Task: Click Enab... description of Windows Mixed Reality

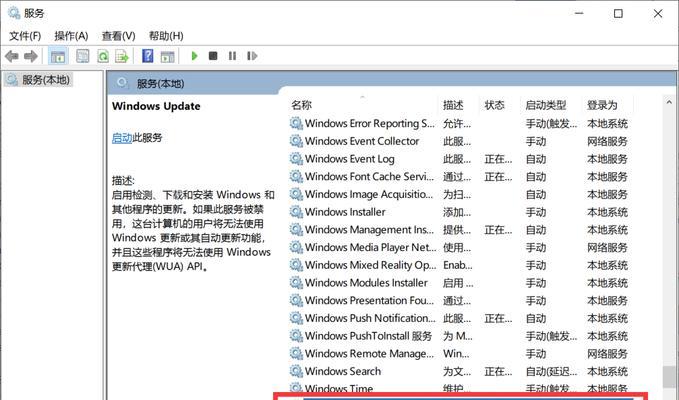Action: click(x=457, y=265)
